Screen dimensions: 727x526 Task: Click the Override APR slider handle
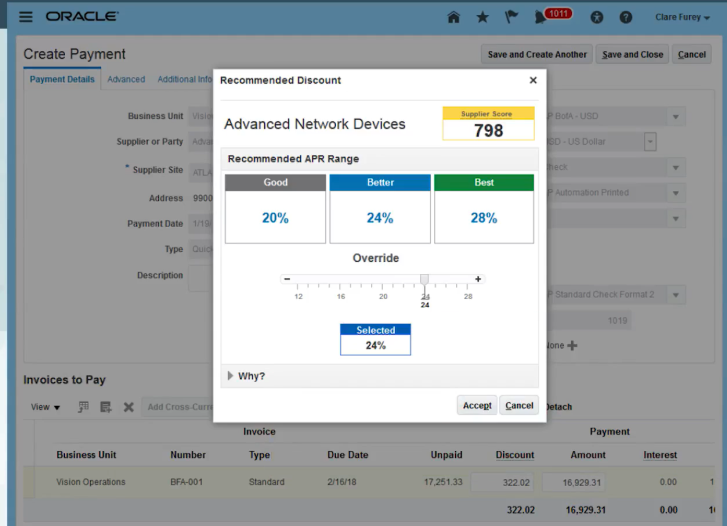(x=424, y=280)
